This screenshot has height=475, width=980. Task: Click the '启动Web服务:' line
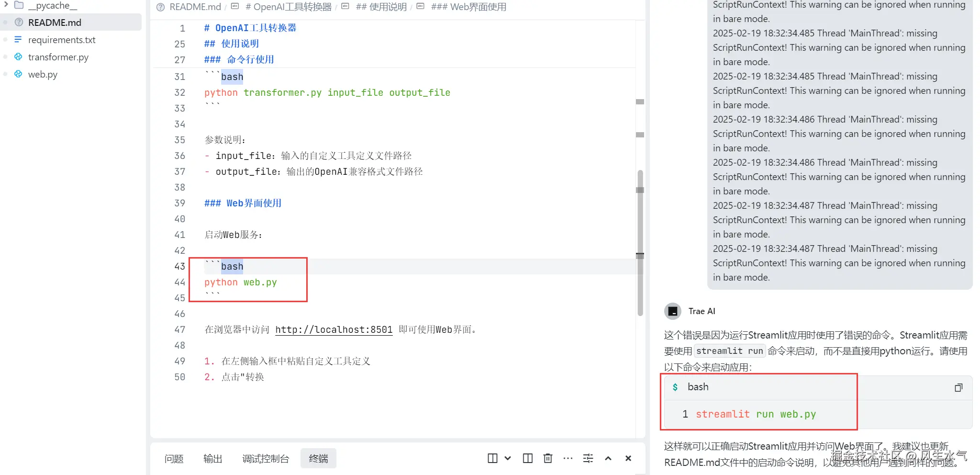[x=234, y=235]
